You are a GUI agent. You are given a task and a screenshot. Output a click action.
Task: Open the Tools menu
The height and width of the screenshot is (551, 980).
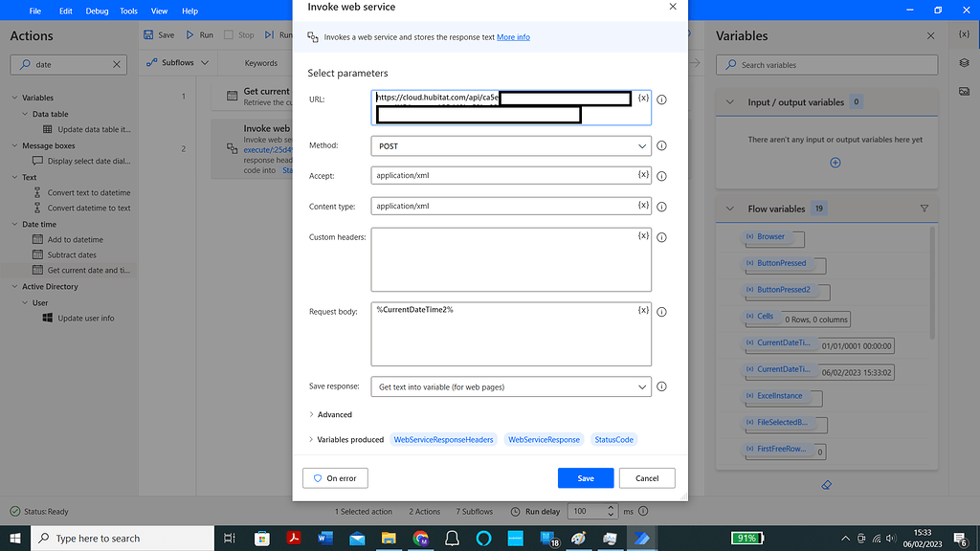[128, 11]
